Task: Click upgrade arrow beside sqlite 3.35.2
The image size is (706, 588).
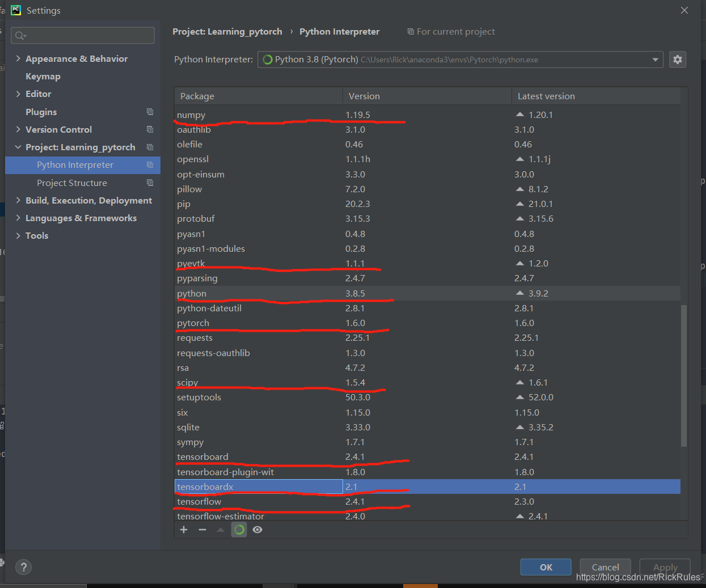Action: click(x=519, y=427)
